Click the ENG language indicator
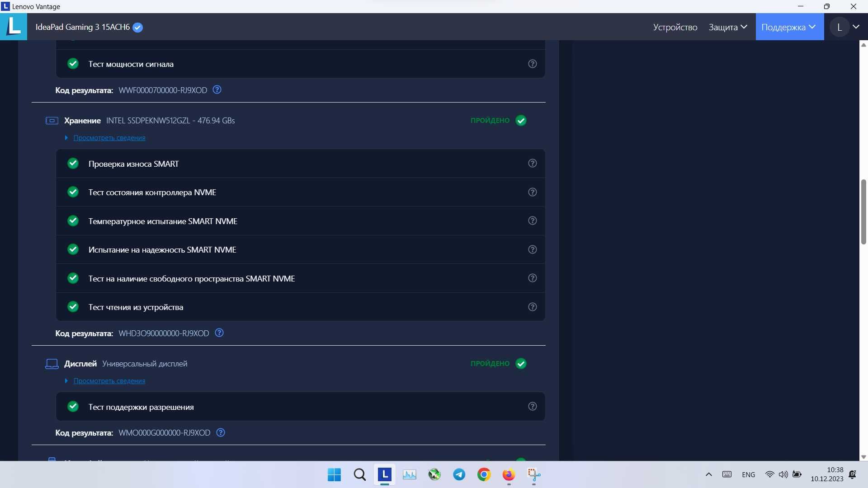This screenshot has height=488, width=868. (x=749, y=474)
